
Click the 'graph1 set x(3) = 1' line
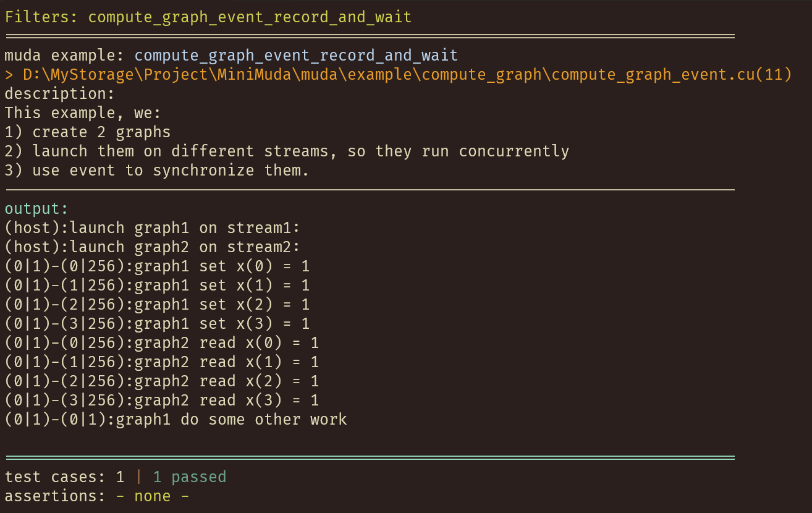(x=157, y=324)
